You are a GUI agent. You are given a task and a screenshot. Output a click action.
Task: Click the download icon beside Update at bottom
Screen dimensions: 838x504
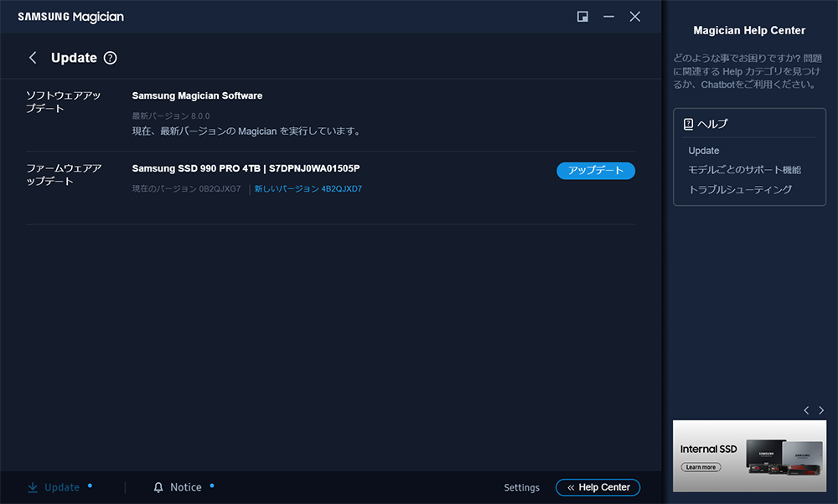(x=33, y=487)
